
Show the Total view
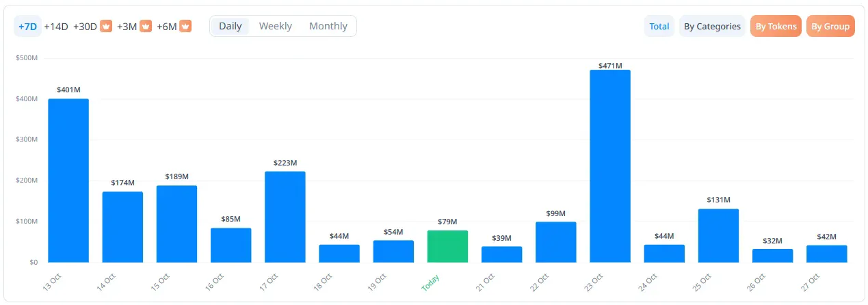coord(659,26)
